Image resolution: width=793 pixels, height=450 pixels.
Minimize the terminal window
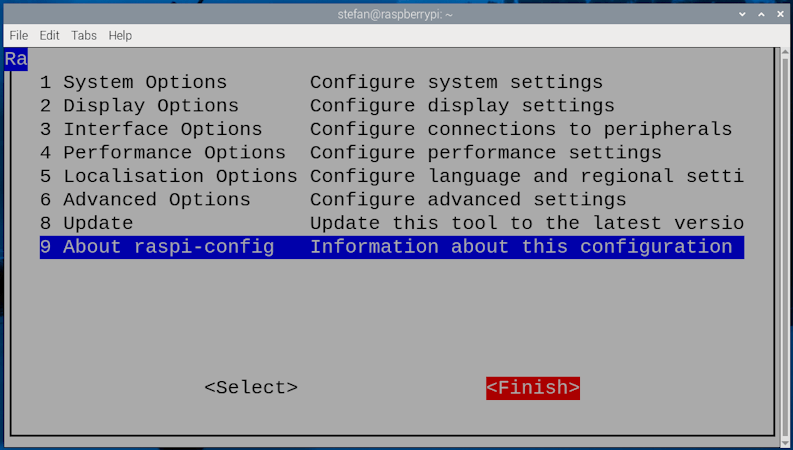coord(742,14)
